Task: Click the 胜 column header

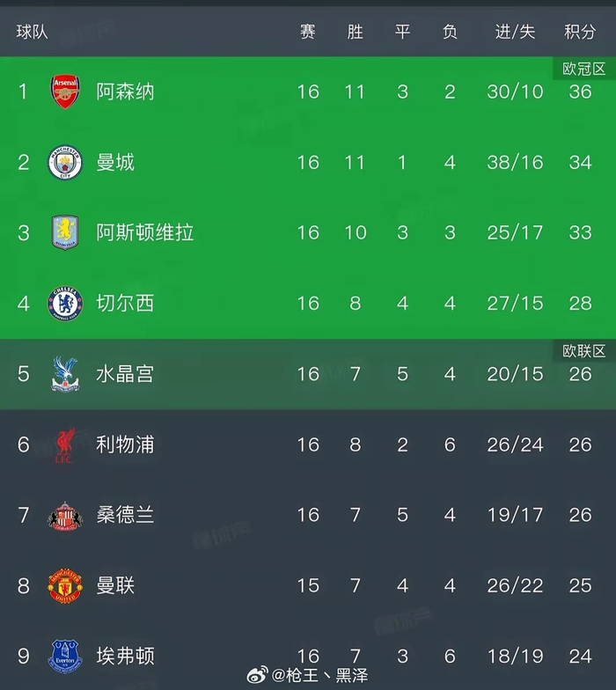Action: click(355, 32)
